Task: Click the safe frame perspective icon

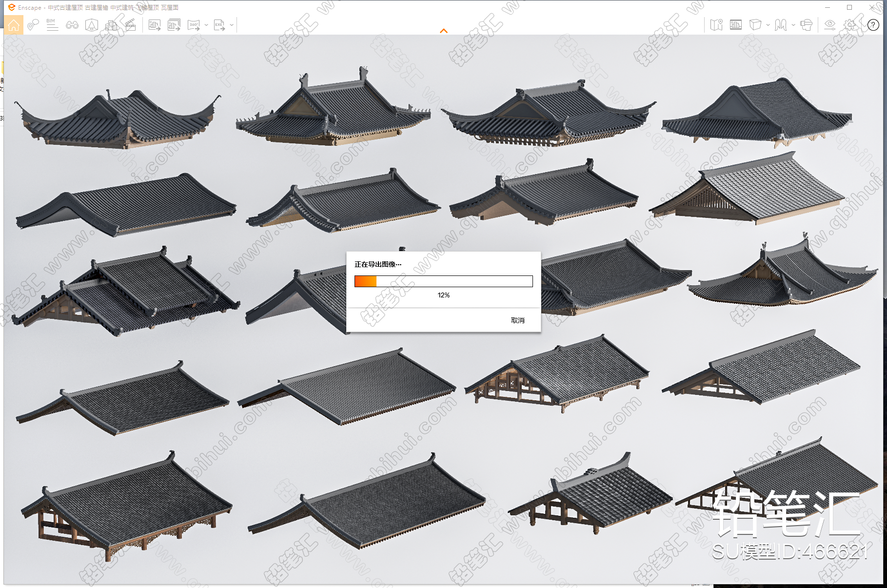Action: coord(92,25)
